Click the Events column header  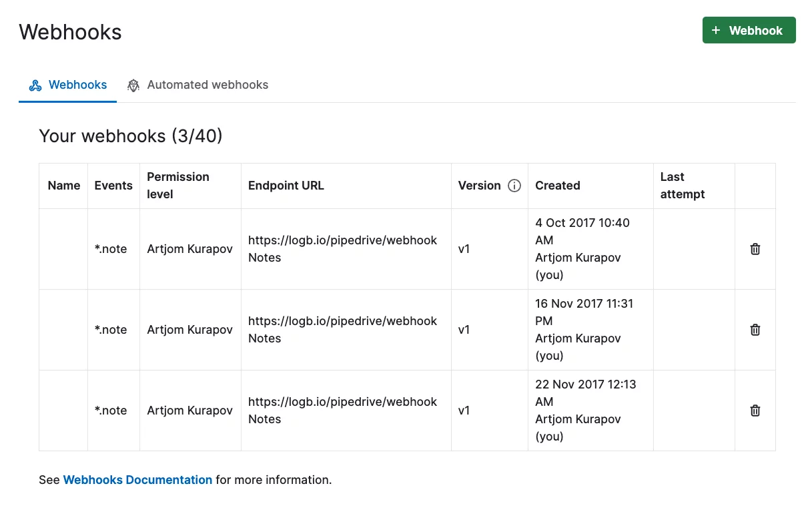coord(113,186)
